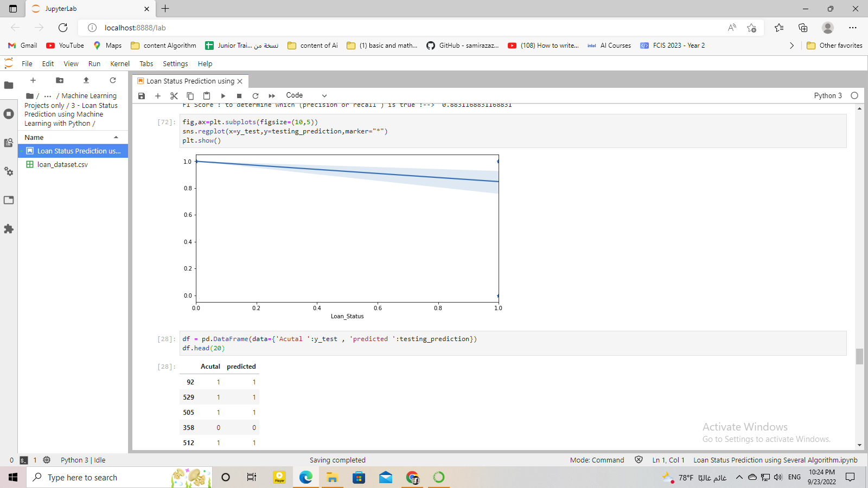Run the selected notebook cell
Viewport: 868px width, 488px height.
point(223,95)
